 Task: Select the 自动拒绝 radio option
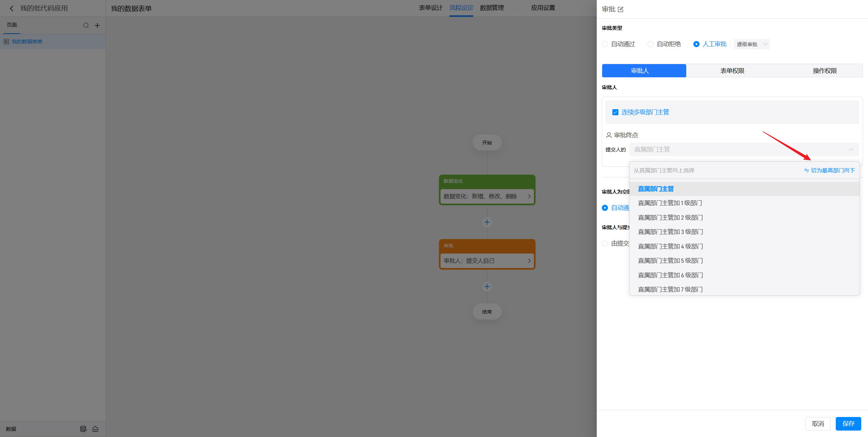pyautogui.click(x=650, y=44)
